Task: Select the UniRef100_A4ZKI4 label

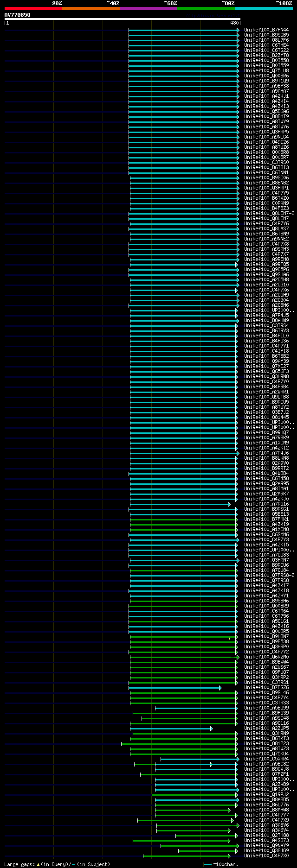Action: coord(266,101)
